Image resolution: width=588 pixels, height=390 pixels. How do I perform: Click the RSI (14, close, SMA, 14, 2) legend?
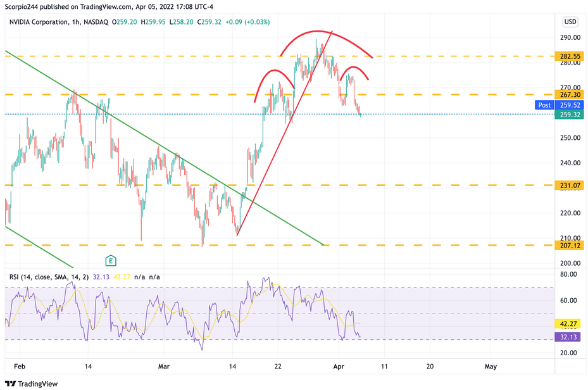(x=49, y=277)
